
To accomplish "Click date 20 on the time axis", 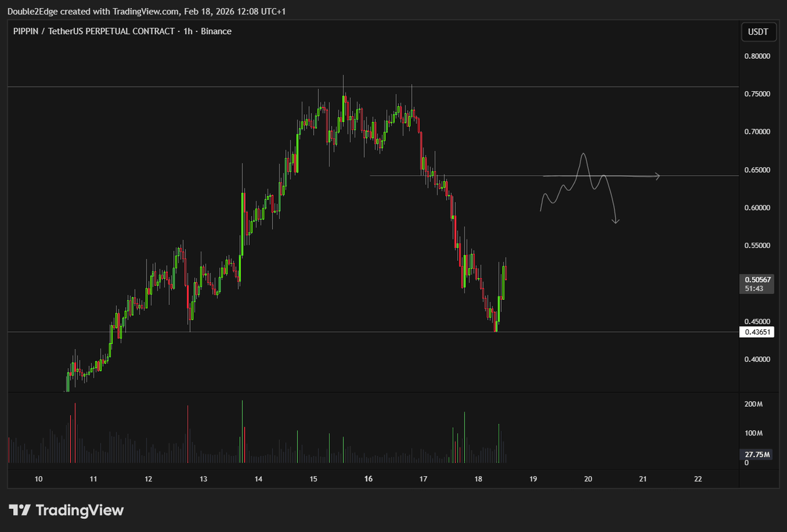I will [x=588, y=479].
